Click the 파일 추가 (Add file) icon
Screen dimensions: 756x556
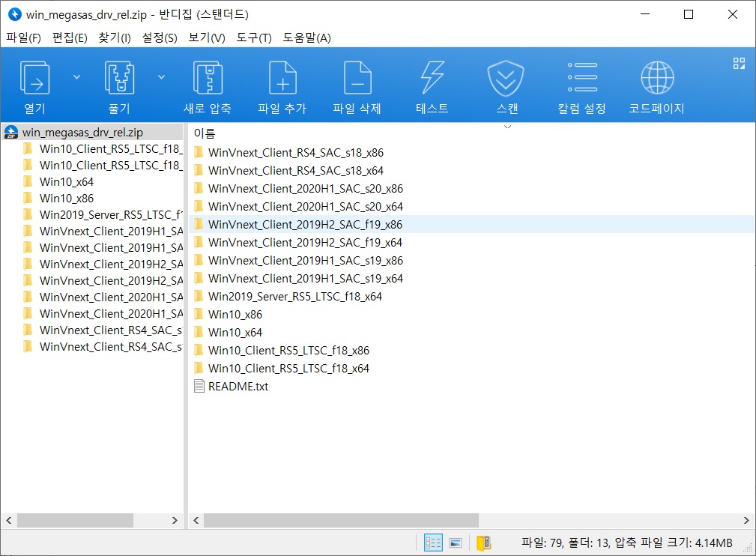click(282, 78)
